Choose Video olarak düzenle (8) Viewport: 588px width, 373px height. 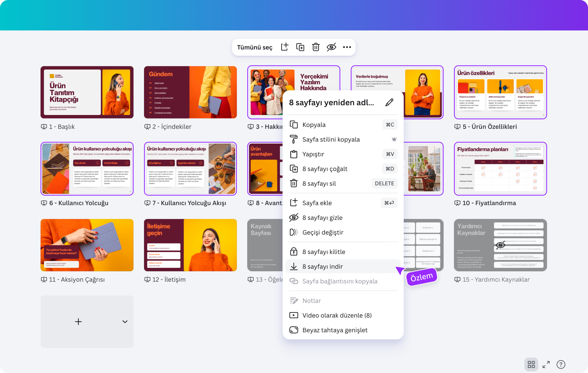pyautogui.click(x=343, y=315)
